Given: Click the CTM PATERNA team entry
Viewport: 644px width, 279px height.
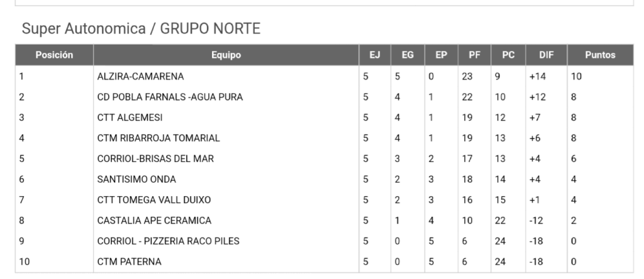Looking at the screenshot, I should pos(130,261).
